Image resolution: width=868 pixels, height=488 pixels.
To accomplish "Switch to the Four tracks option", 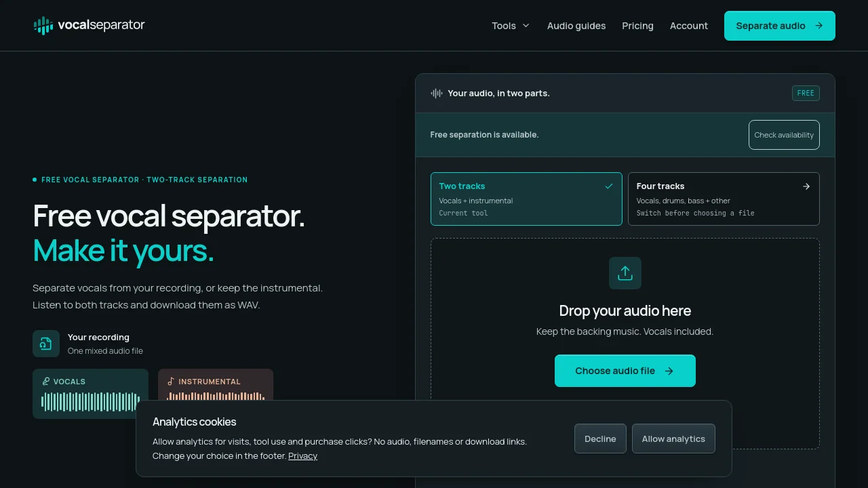I will [724, 199].
